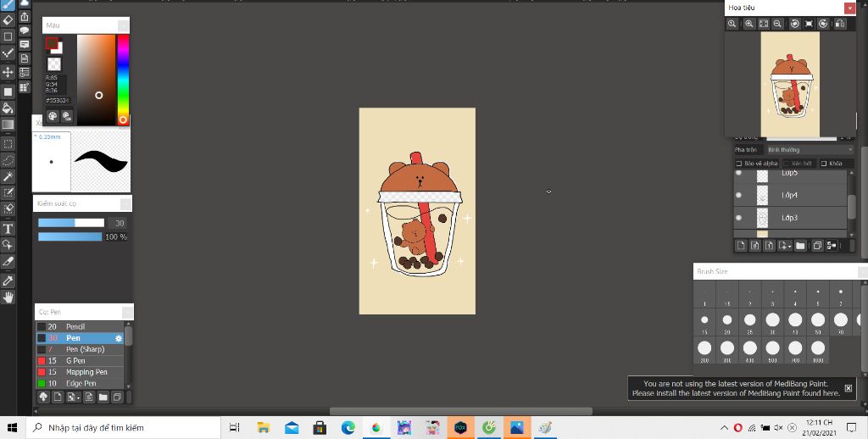Image resolution: width=868 pixels, height=439 pixels.
Task: Click the navigator artwork thumbnail
Action: (x=791, y=84)
